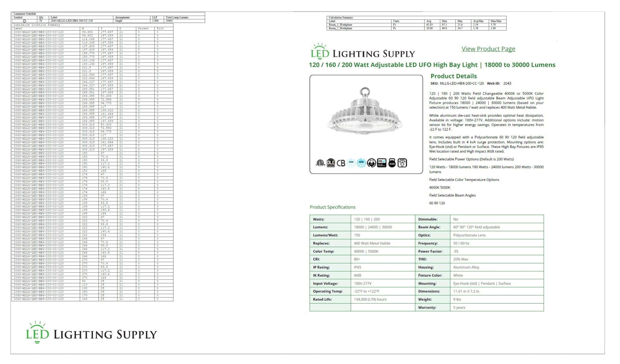Image resolution: width=620 pixels, height=364 pixels.
Task: Click the 5000K color temperature icon
Action: pos(361,163)
